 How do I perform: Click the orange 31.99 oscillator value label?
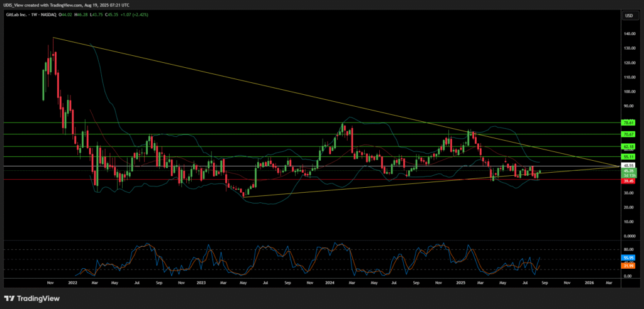[627, 267]
